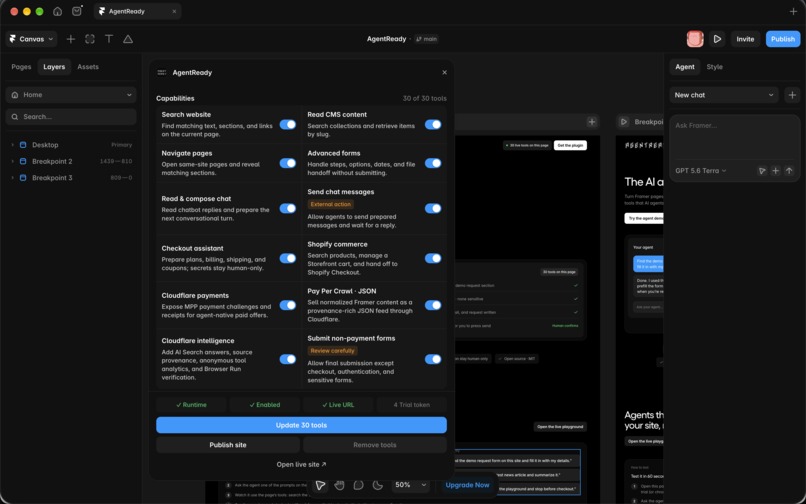The image size is (806, 504).
Task: Disable the Navigate pages switch
Action: coord(287,163)
